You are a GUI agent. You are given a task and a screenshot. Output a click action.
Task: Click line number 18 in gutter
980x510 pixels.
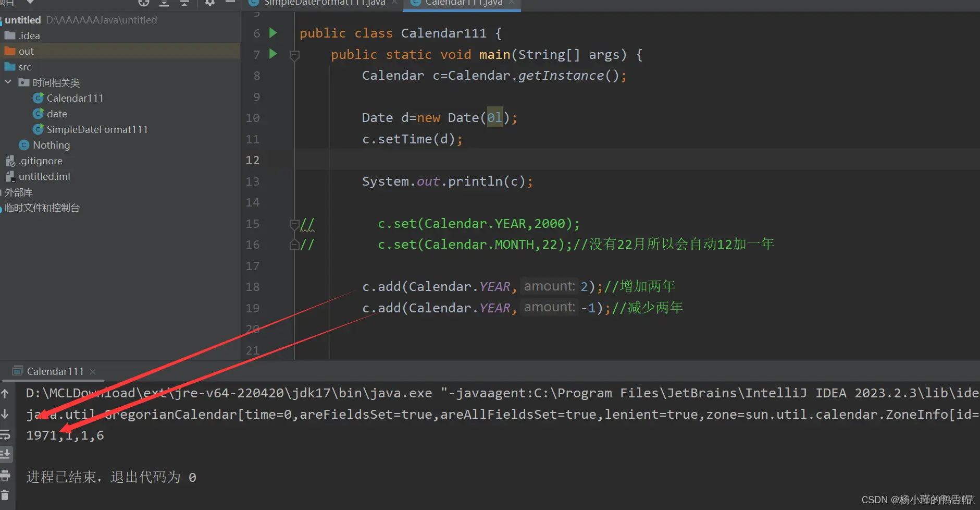(x=253, y=287)
